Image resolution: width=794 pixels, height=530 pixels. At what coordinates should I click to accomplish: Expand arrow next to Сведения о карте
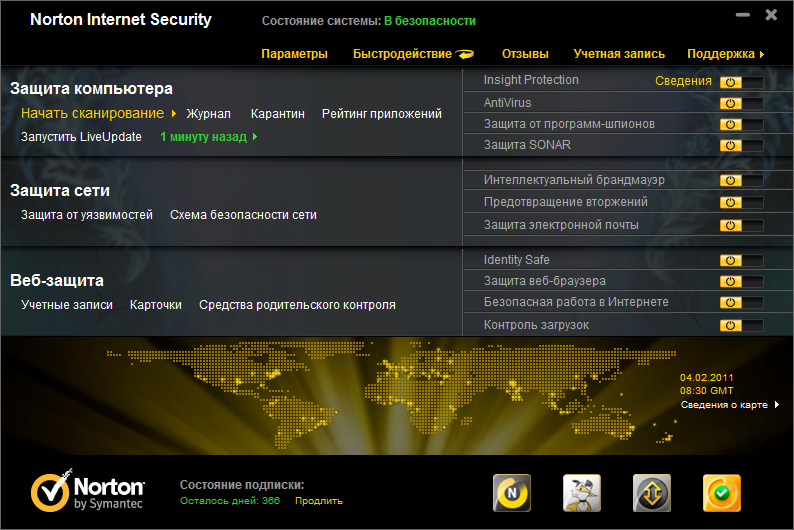tap(777, 404)
